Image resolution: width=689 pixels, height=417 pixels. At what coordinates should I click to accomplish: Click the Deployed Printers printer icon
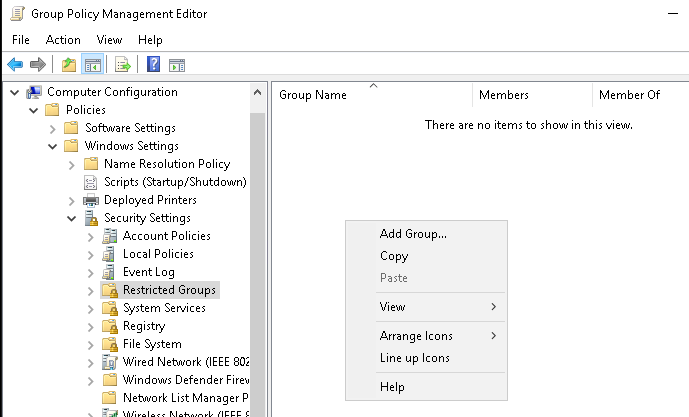tap(91, 200)
